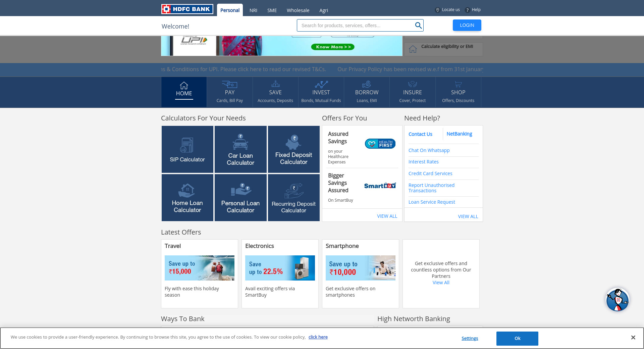Screen dimensions: 644x349
Task: Click 'Avail exciting offers via SmartBuy' text
Action: click(x=270, y=292)
